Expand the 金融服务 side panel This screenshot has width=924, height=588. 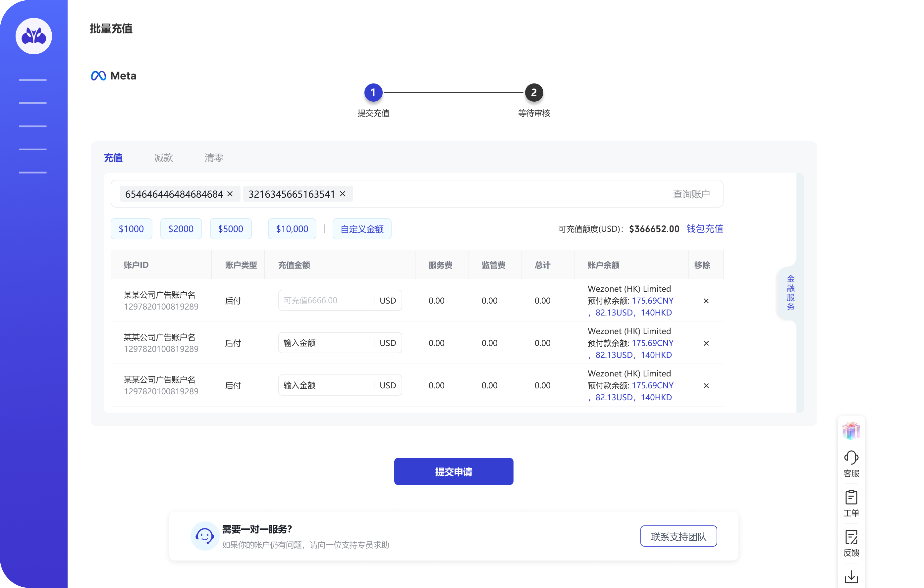(x=790, y=293)
